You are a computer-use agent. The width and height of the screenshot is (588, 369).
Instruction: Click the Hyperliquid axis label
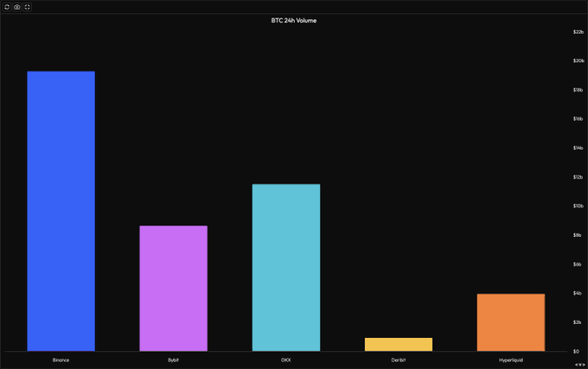tap(511, 360)
